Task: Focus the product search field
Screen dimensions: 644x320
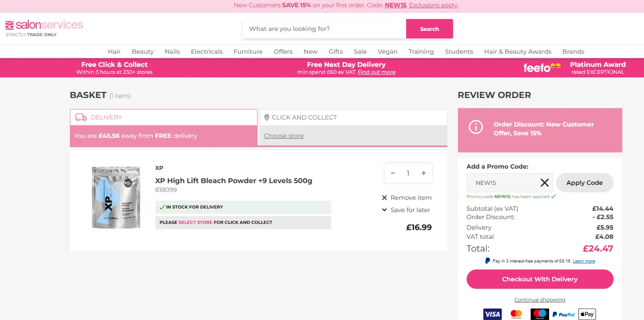Action: click(324, 29)
